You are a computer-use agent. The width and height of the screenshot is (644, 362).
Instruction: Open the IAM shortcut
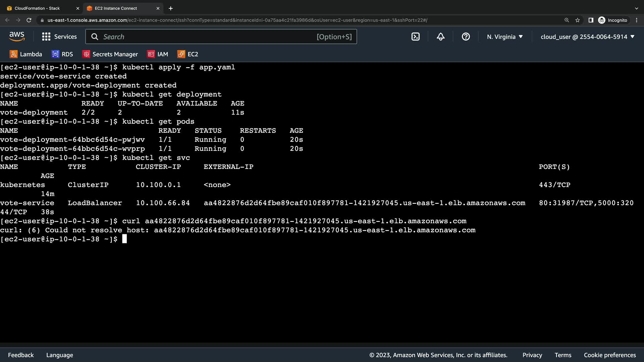[158, 54]
